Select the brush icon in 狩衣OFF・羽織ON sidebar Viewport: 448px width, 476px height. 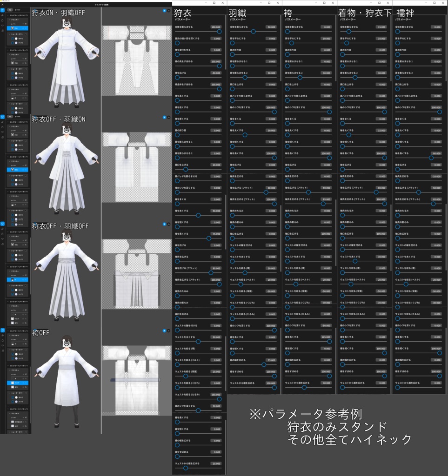(x=2, y=122)
